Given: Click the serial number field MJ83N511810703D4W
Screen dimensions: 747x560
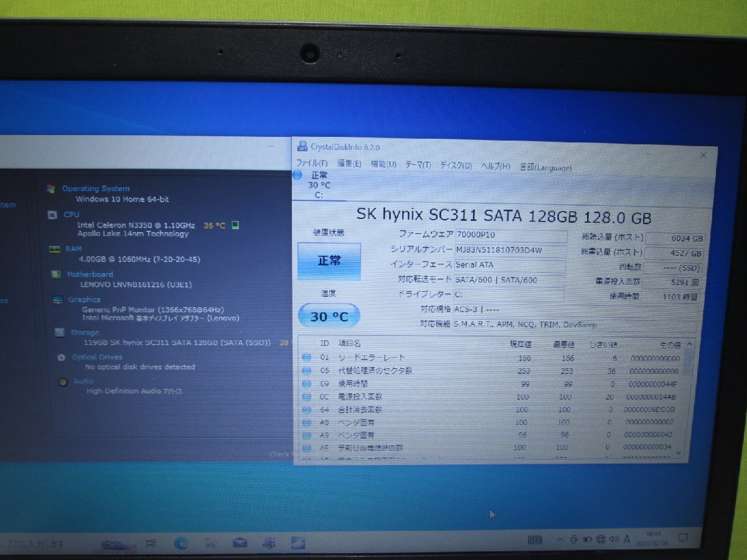Looking at the screenshot, I should click(511, 250).
